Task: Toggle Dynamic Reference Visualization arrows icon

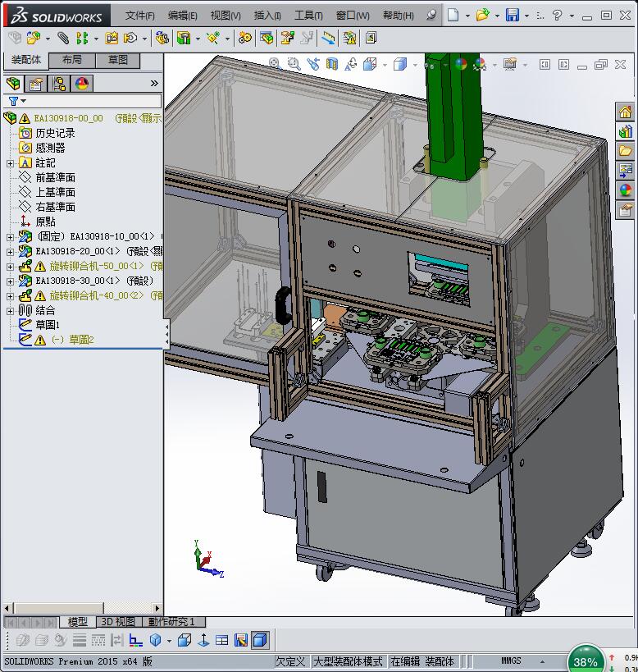Action: (x=203, y=640)
